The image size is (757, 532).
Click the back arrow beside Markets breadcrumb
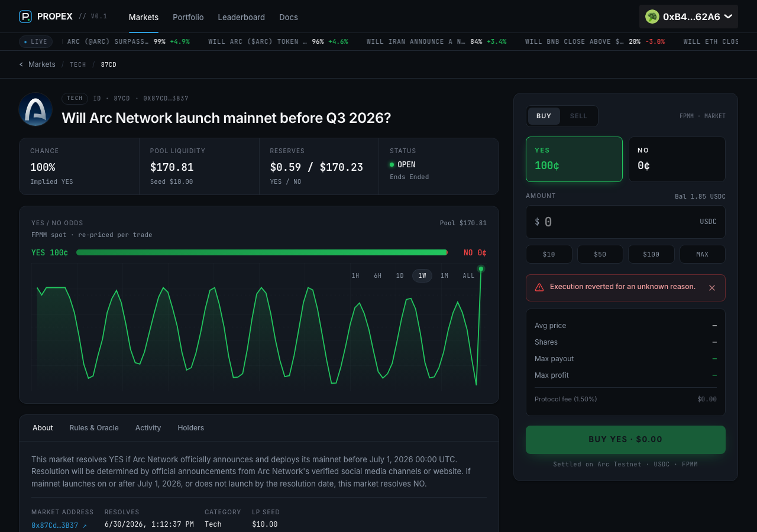21,64
